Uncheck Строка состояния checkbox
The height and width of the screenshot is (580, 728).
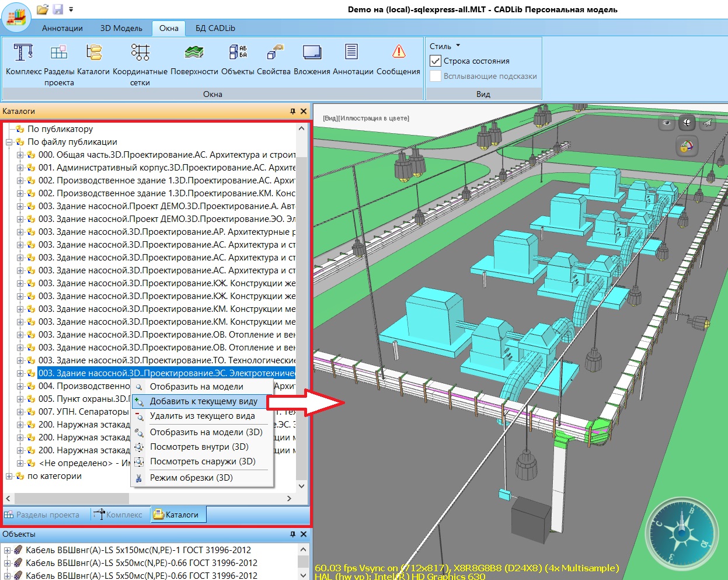point(436,61)
